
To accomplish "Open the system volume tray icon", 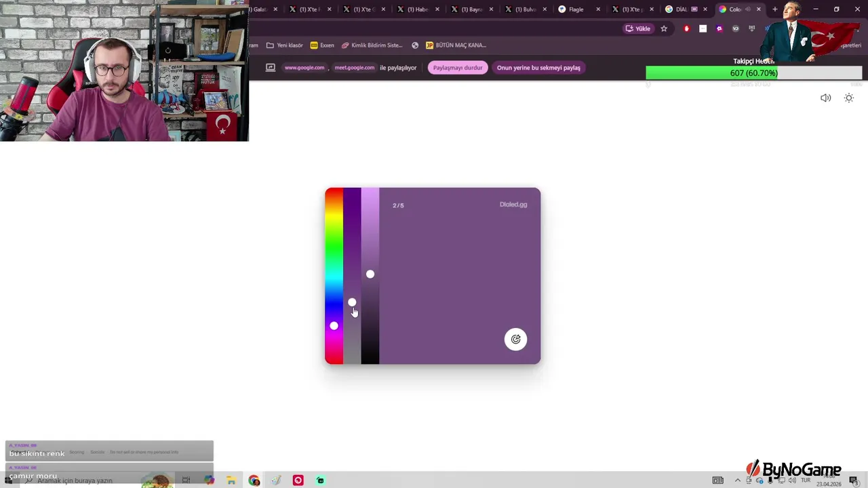I will point(792,481).
